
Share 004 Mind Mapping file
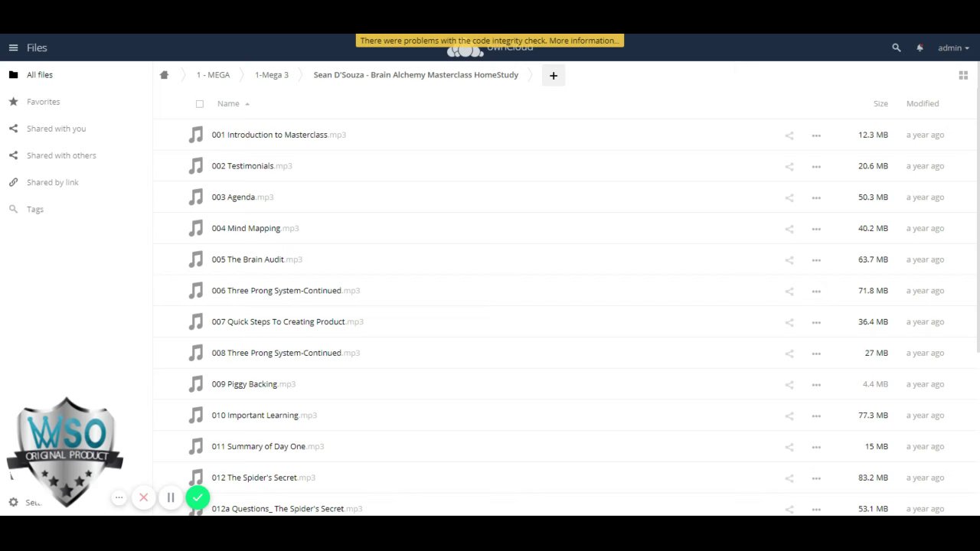coord(789,229)
